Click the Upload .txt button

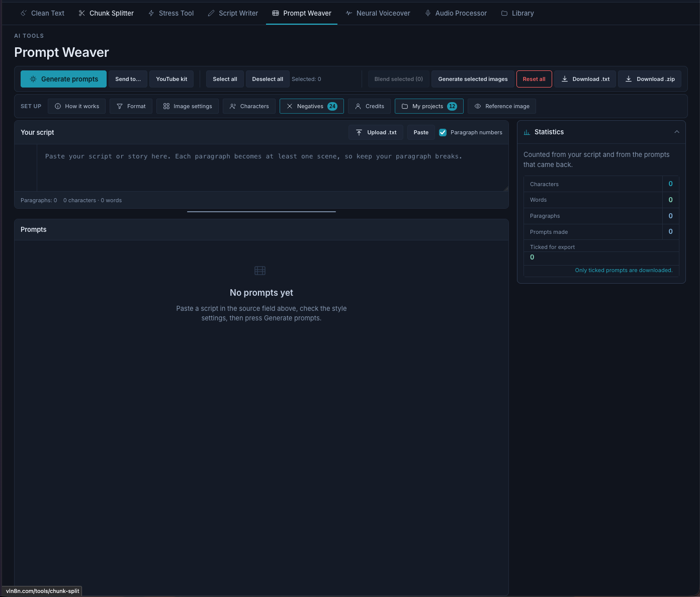(x=376, y=132)
